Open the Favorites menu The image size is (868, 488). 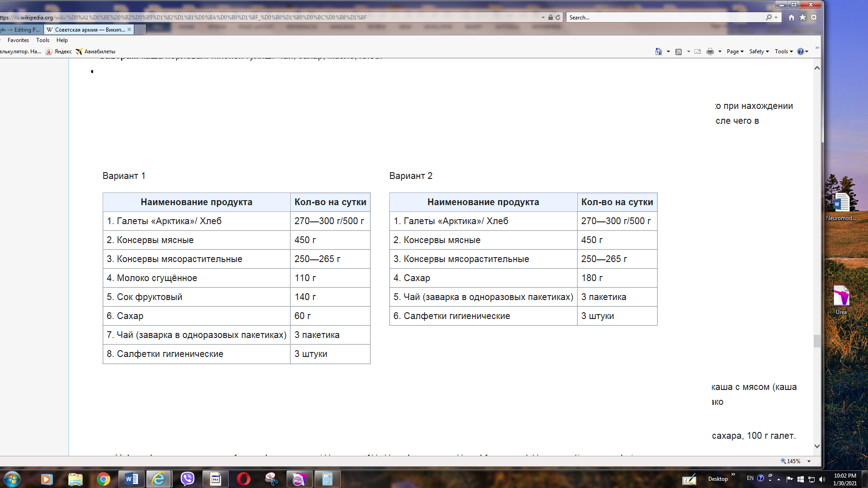(x=18, y=40)
